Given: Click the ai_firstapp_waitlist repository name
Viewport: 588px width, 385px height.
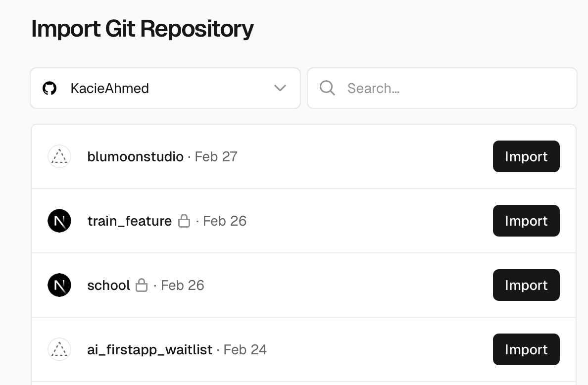Looking at the screenshot, I should tap(150, 349).
